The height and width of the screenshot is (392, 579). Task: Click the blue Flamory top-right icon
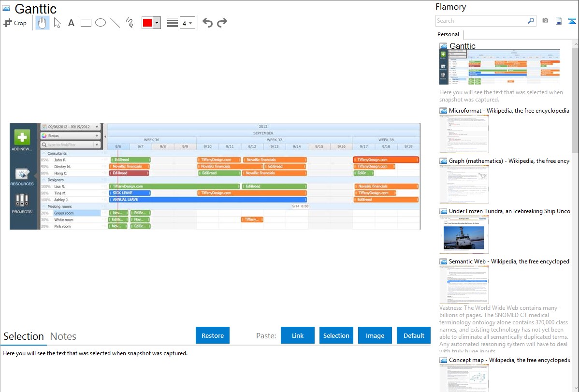(x=572, y=21)
